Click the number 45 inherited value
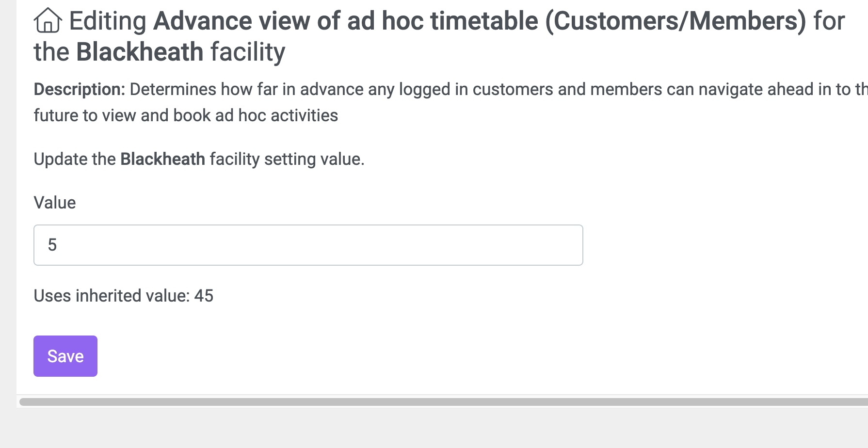 (204, 296)
